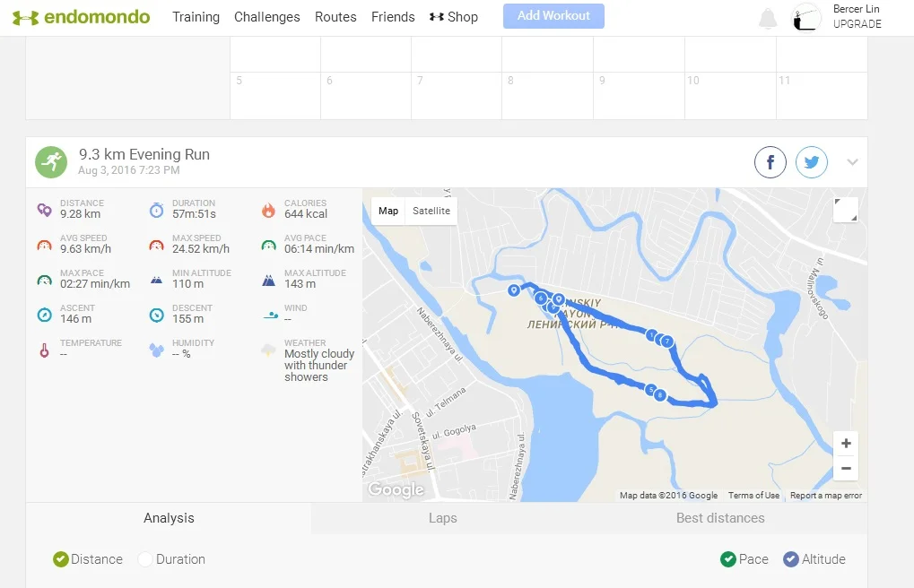Open the notifications bell

coord(768,18)
